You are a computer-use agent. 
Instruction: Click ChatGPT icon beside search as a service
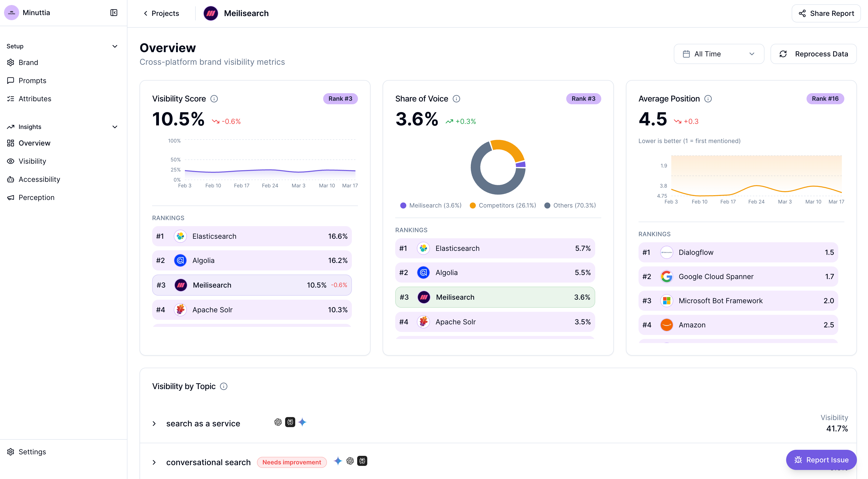point(278,422)
